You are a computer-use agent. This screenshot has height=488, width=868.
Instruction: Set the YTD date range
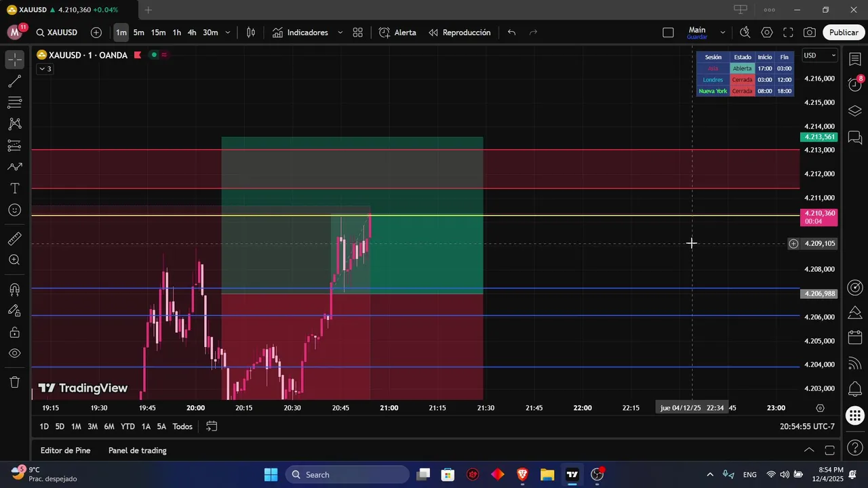coord(127,426)
